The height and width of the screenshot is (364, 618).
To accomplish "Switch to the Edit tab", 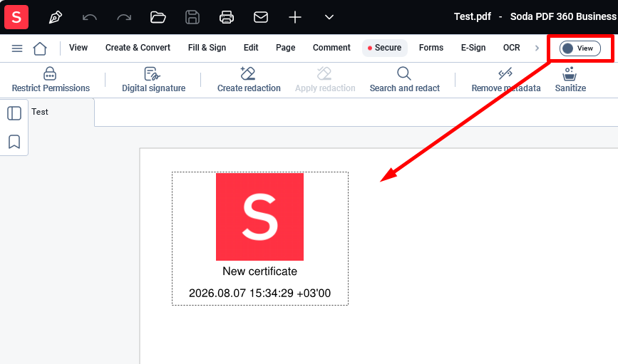I will click(251, 48).
